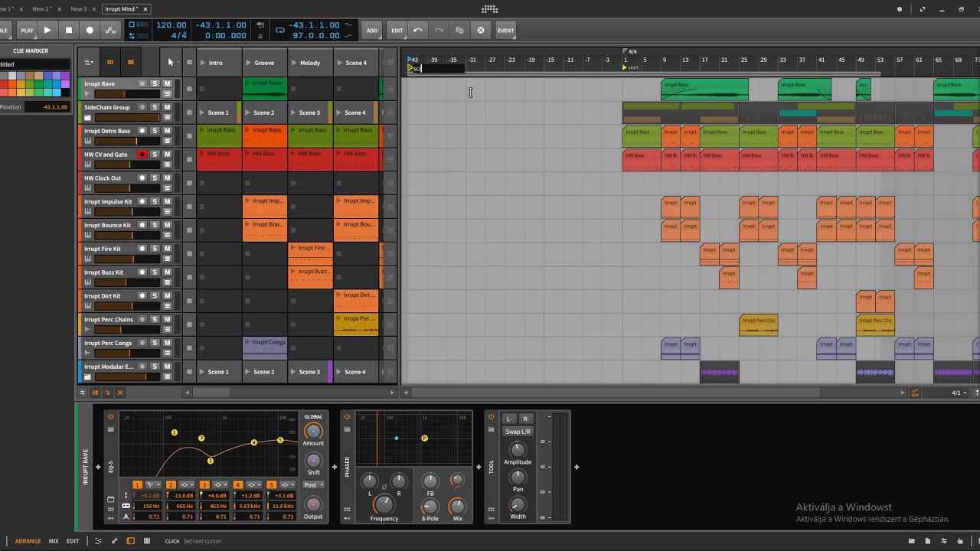Toggle the EQ-5 device power button
The image size is (980, 551).
pos(110,417)
